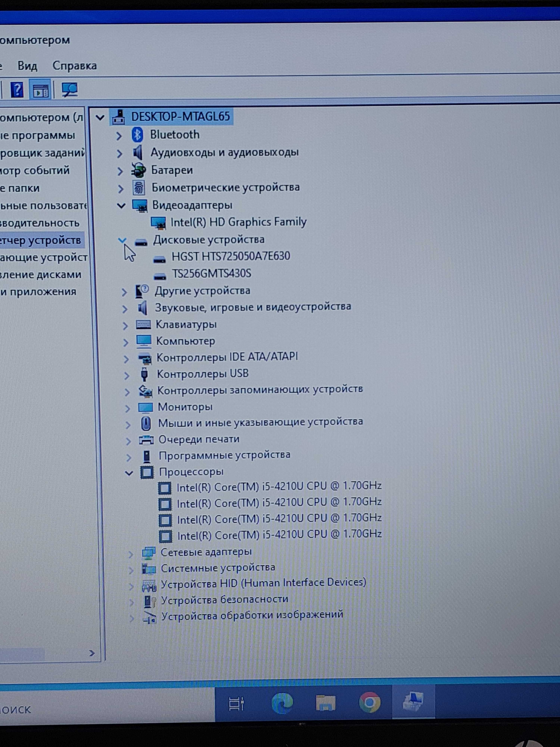This screenshot has height=747, width=560.
Task: Click the Батареи battery icon
Action: coord(138,171)
